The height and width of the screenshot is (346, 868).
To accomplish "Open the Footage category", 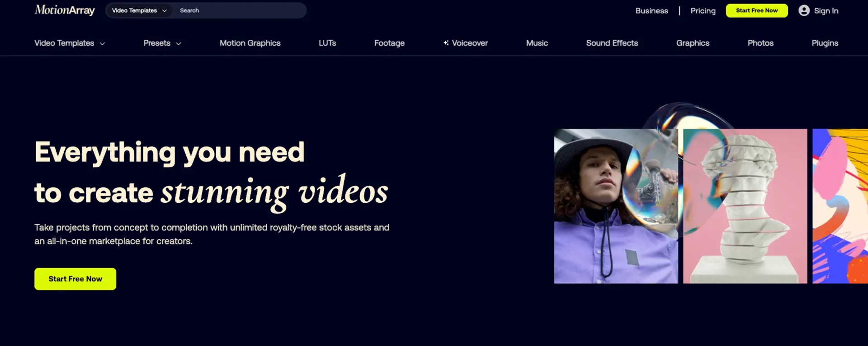I will (x=389, y=43).
